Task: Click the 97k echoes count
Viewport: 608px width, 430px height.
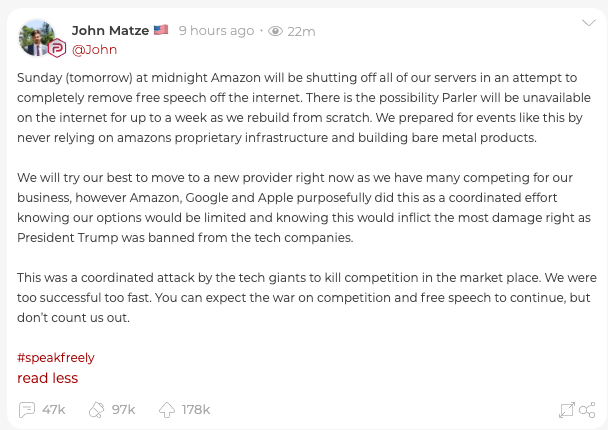Action: click(123, 410)
